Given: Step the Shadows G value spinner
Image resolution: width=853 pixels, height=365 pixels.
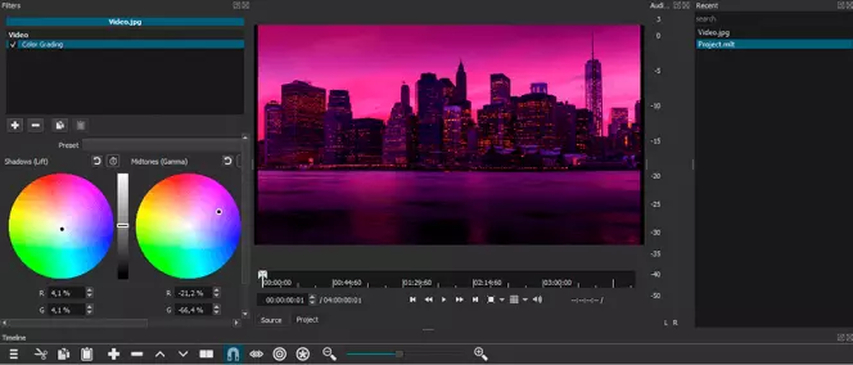Looking at the screenshot, I should (89, 310).
